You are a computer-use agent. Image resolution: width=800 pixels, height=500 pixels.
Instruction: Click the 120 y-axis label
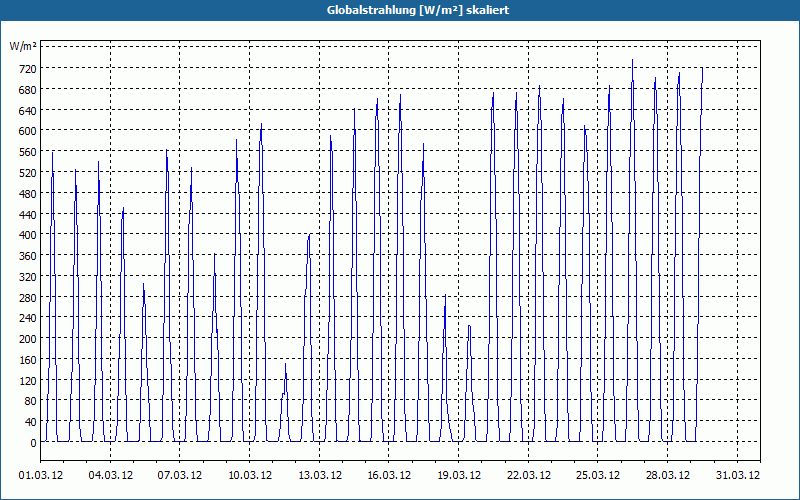coord(27,381)
